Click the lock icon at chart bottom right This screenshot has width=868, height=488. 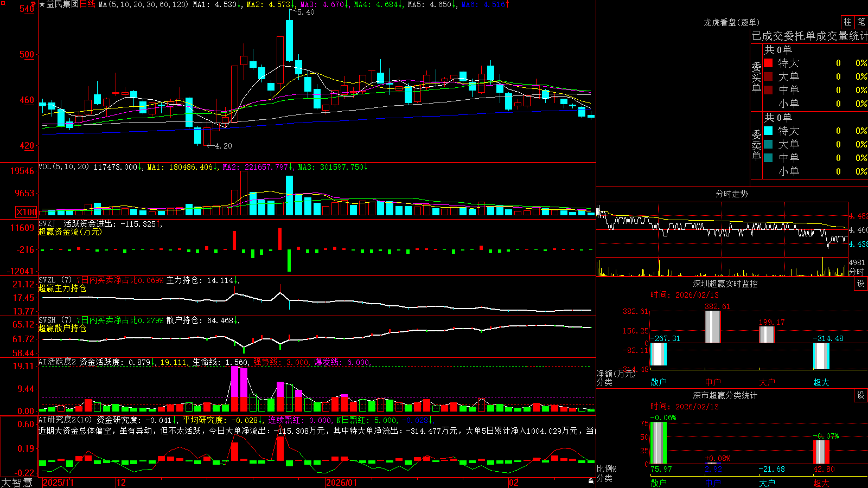point(591,481)
